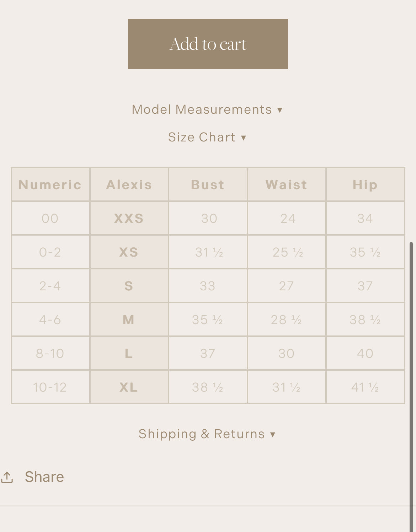Select the XS size cell

pos(129,252)
